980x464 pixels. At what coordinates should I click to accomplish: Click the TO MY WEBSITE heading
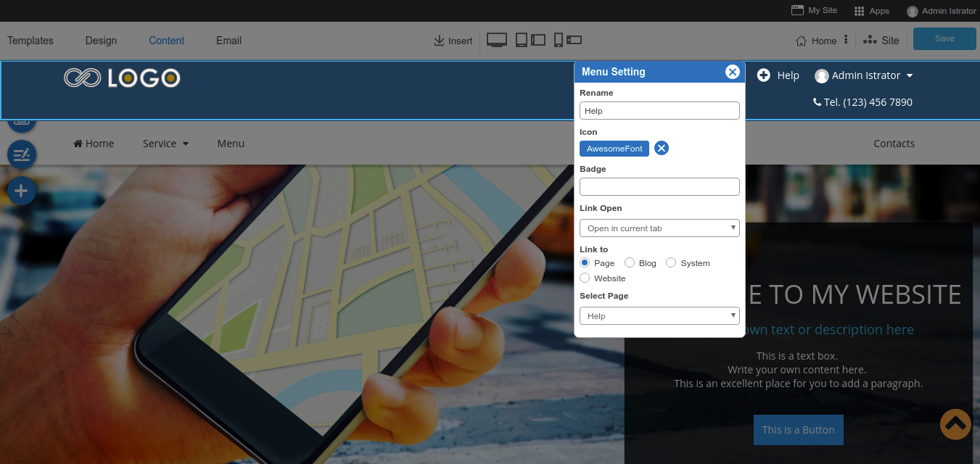tap(865, 294)
